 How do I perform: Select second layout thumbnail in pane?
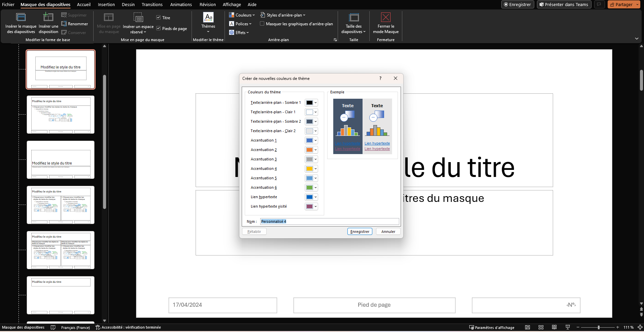pyautogui.click(x=61, y=115)
